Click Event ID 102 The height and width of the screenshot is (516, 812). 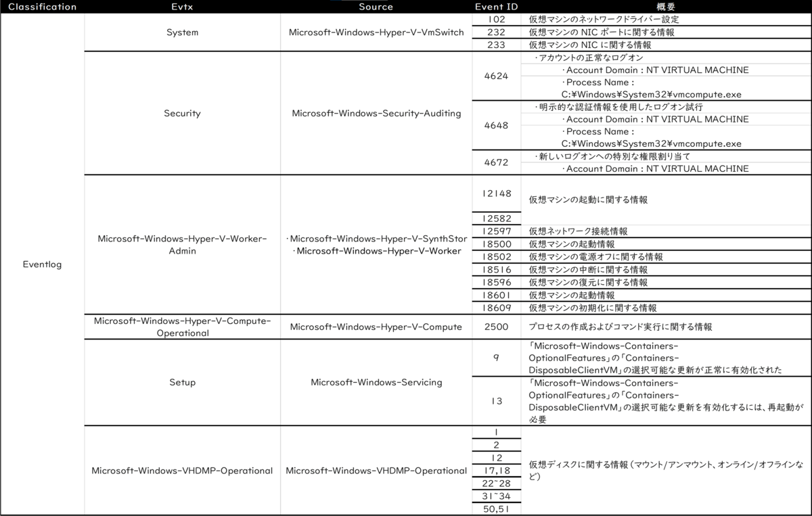click(x=497, y=20)
